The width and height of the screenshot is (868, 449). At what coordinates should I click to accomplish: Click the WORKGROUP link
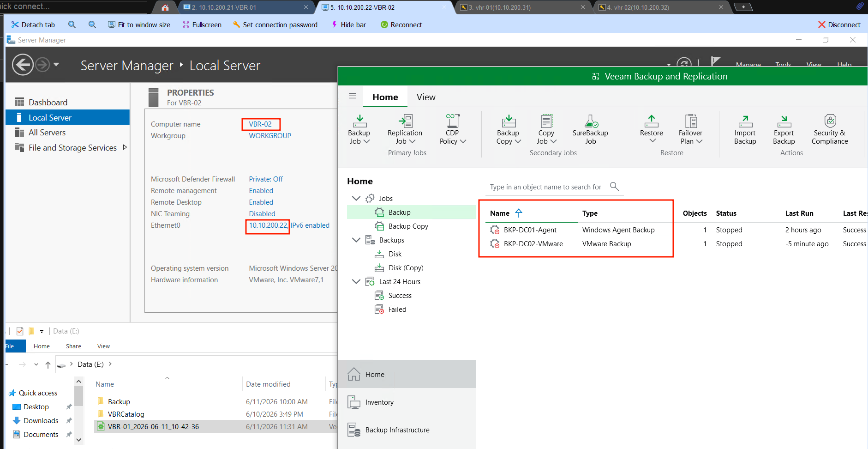click(270, 136)
